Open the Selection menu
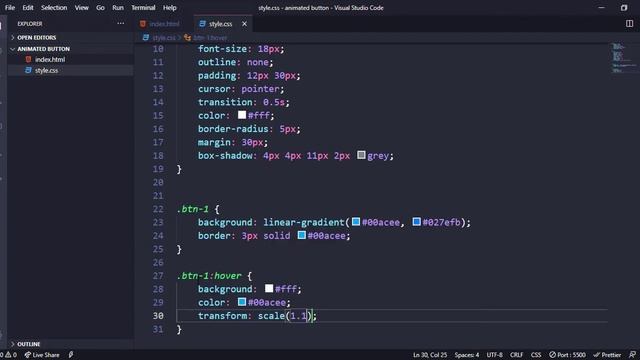 (54, 8)
